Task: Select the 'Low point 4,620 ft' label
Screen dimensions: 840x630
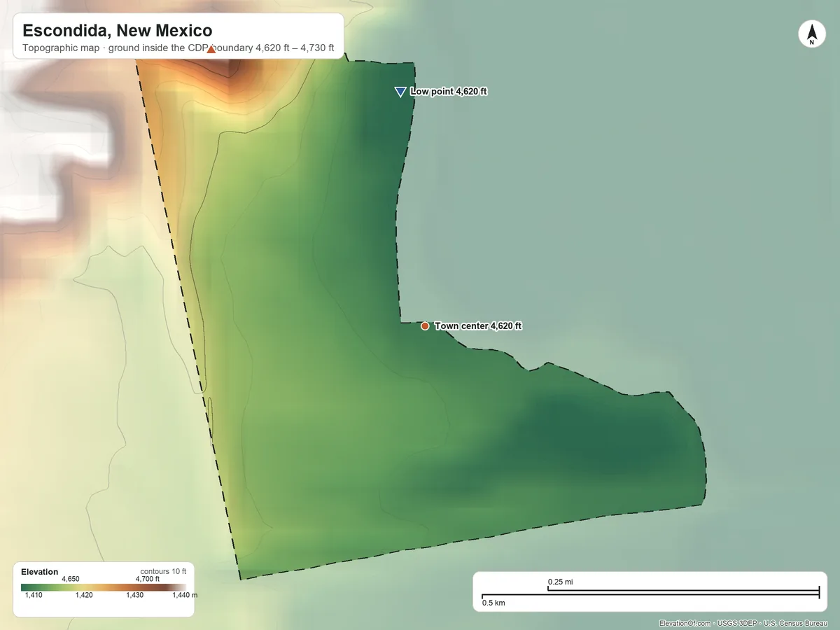Action: 448,92
